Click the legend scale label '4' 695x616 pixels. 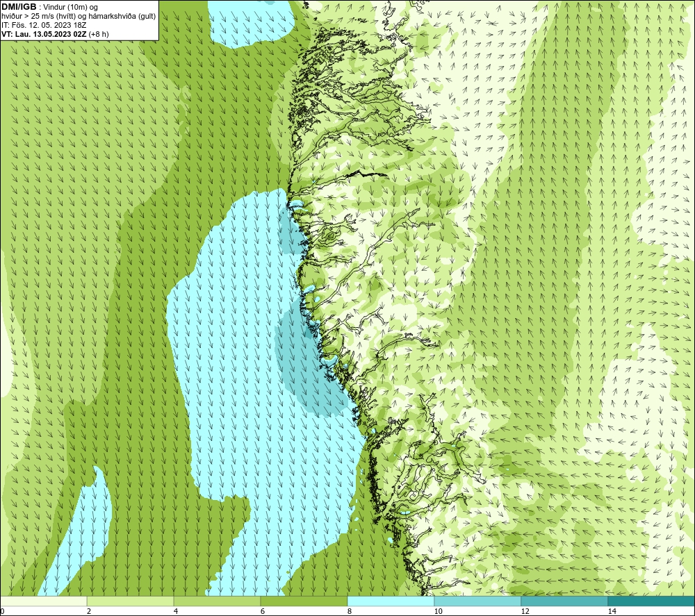pyautogui.click(x=176, y=611)
